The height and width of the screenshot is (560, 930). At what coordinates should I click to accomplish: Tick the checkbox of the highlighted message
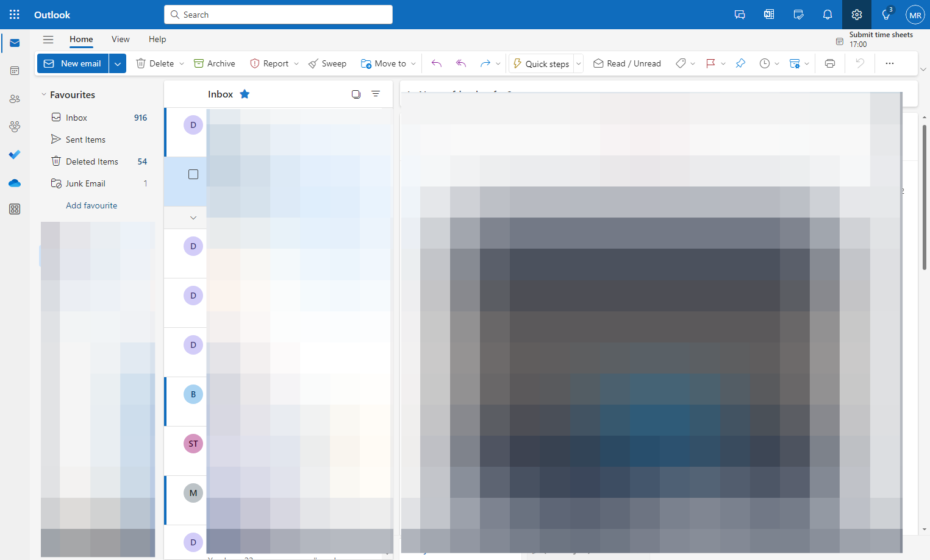(193, 174)
